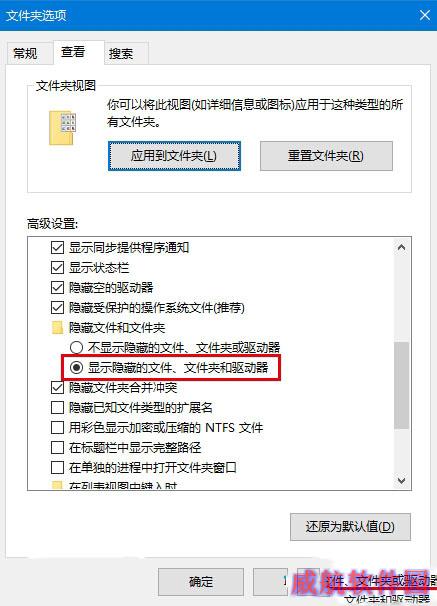
Task: Click the 应用到文件夹(L) button
Action: tap(174, 156)
